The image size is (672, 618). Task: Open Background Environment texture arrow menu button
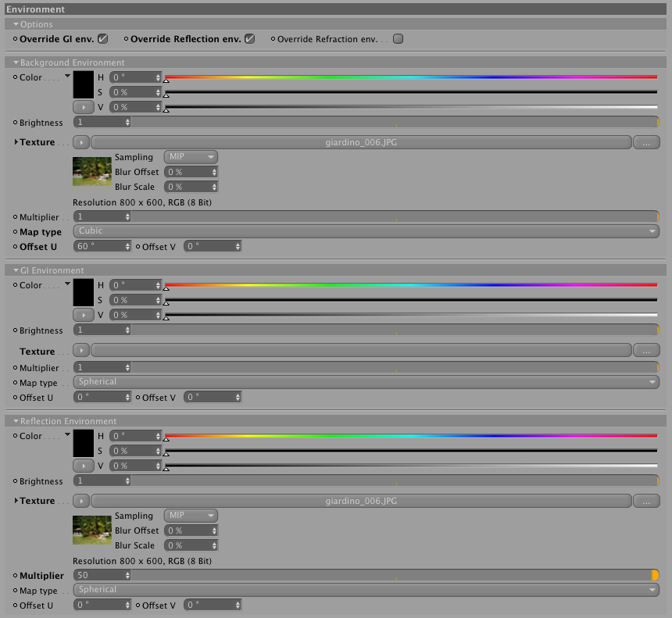[x=81, y=142]
